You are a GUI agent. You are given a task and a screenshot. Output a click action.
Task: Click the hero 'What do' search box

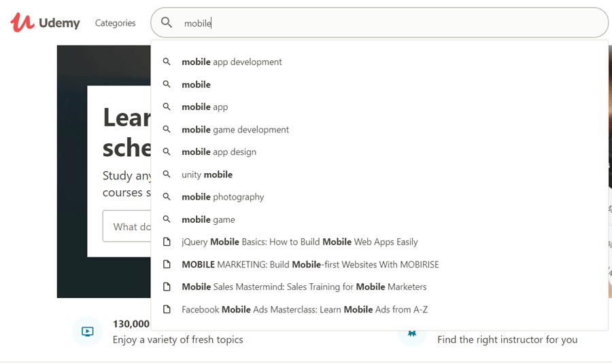tap(127, 226)
